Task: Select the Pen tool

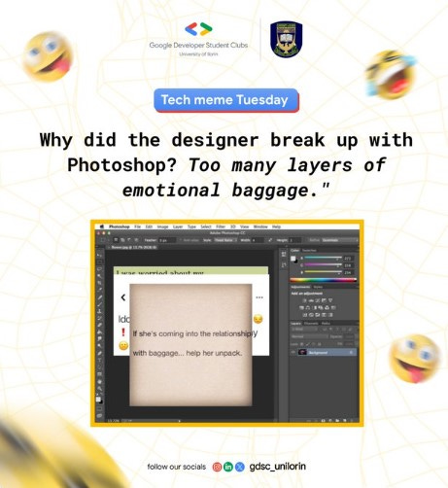Action: tap(99, 353)
